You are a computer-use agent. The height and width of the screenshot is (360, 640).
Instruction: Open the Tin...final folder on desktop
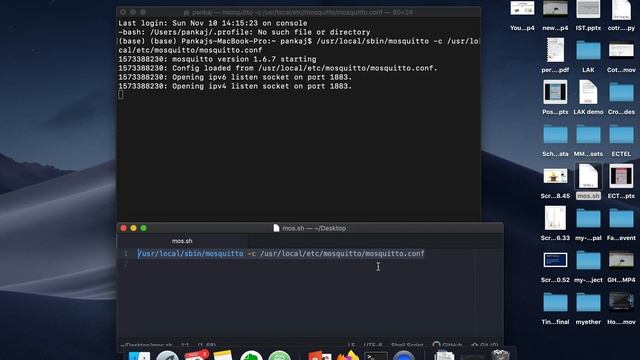[555, 302]
